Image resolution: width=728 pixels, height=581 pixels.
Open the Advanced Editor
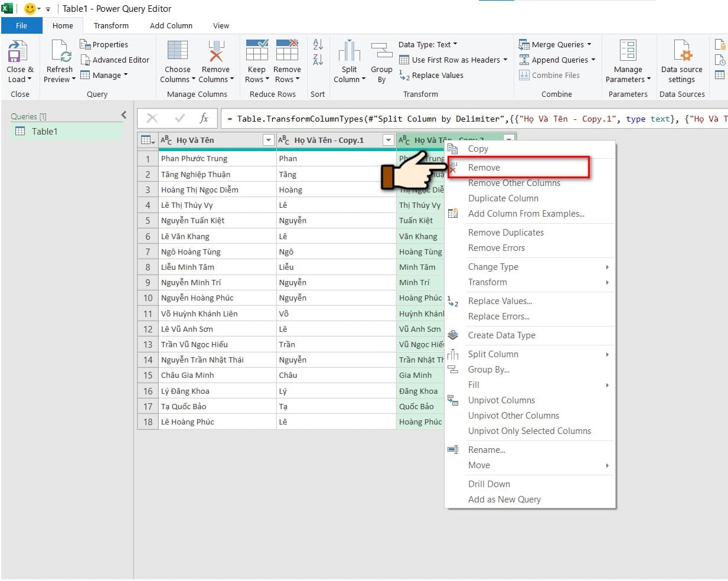[115, 60]
